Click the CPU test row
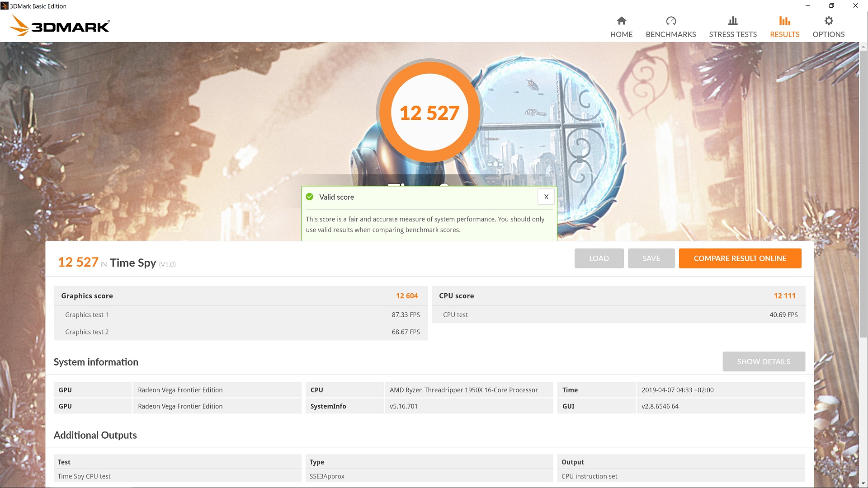868x488 pixels. tap(618, 314)
